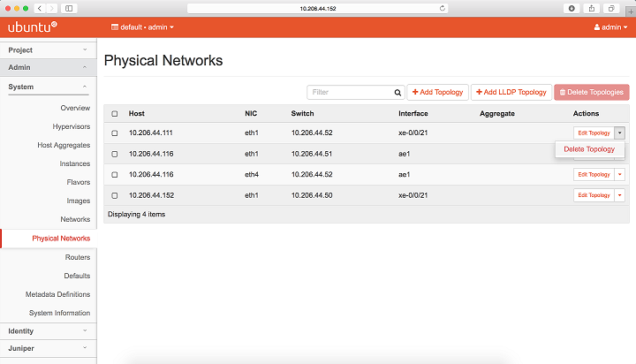636x364 pixels.
Task: Open Metadata Definitions in the sidebar
Action: 57,294
